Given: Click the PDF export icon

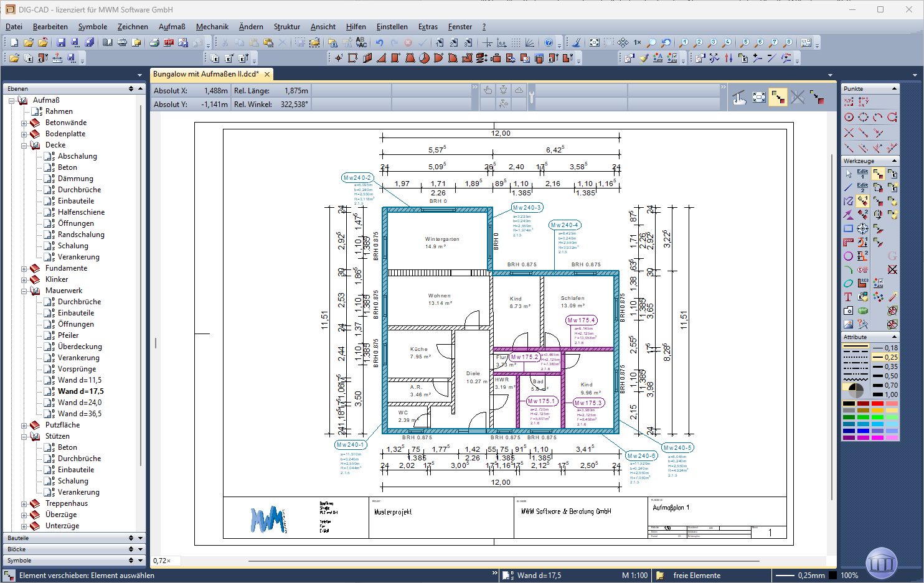Looking at the screenshot, I should [169, 42].
